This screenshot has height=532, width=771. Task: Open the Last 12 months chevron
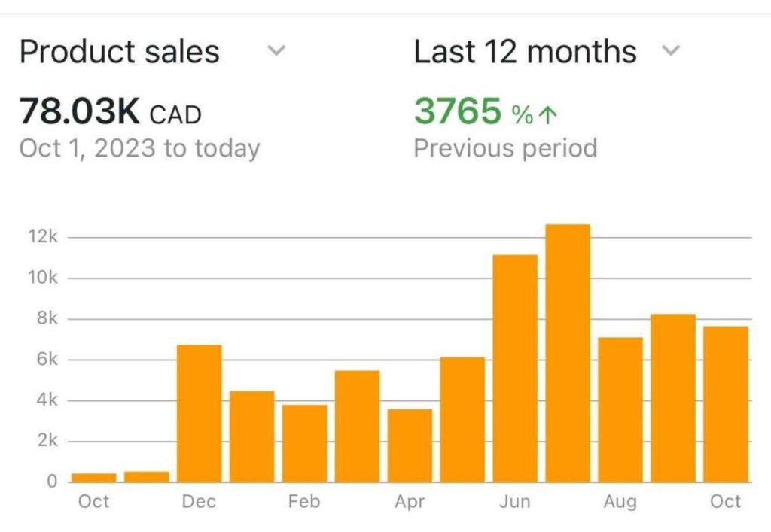670,51
